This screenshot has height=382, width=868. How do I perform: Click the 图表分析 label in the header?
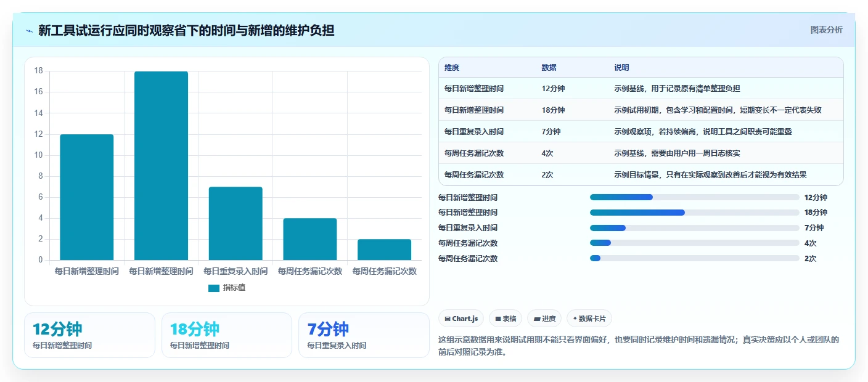coord(826,30)
